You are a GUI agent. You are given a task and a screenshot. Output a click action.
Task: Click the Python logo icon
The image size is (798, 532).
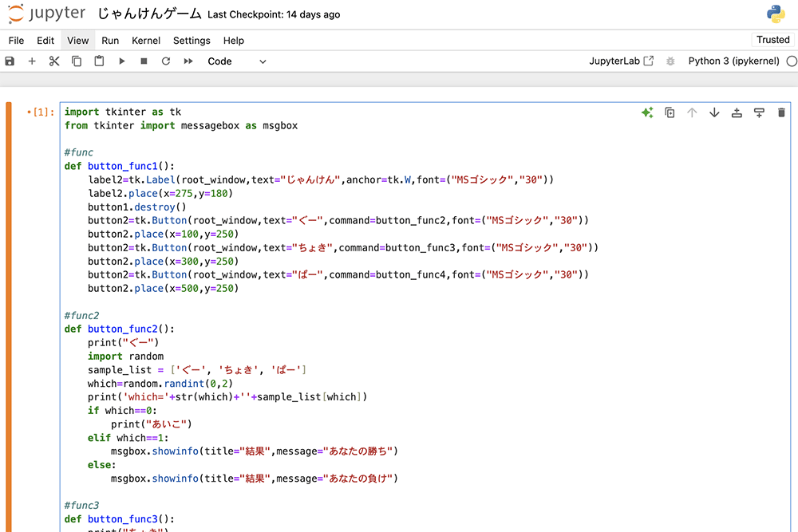pos(776,14)
